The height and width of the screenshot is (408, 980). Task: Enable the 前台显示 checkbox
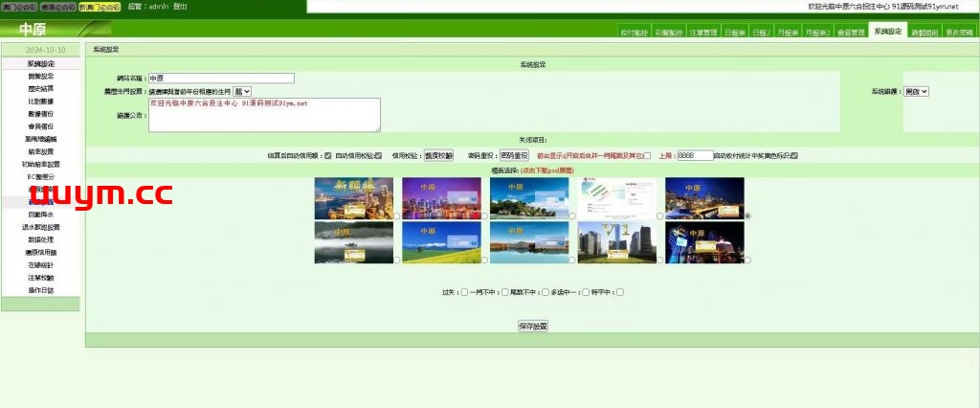pyautogui.click(x=647, y=155)
